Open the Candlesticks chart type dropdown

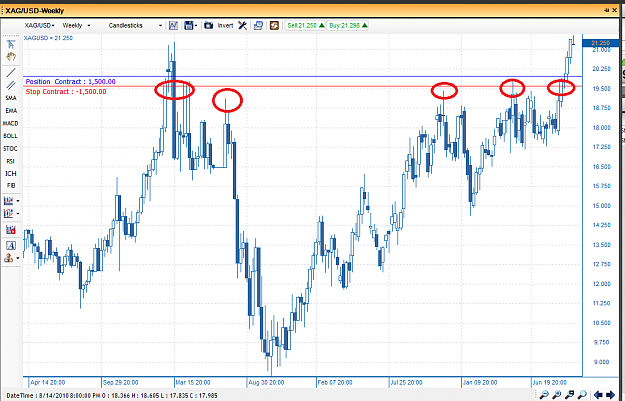pyautogui.click(x=135, y=26)
